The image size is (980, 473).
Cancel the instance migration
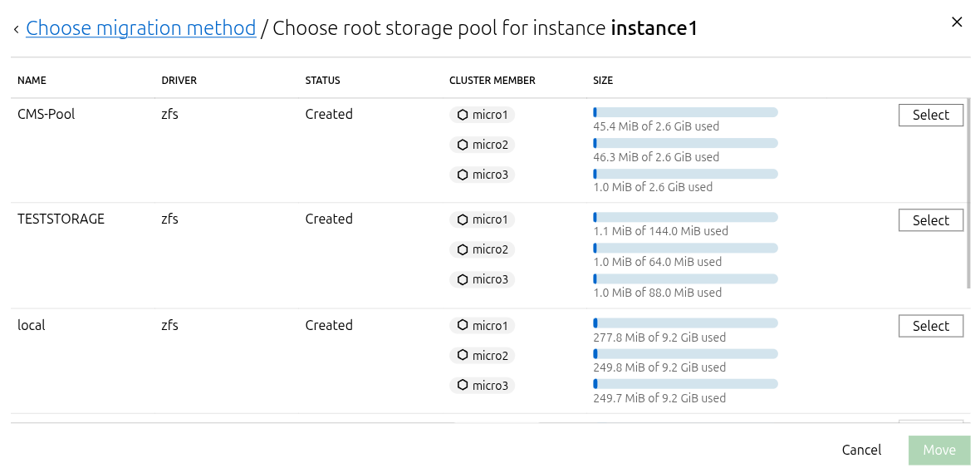point(861,450)
